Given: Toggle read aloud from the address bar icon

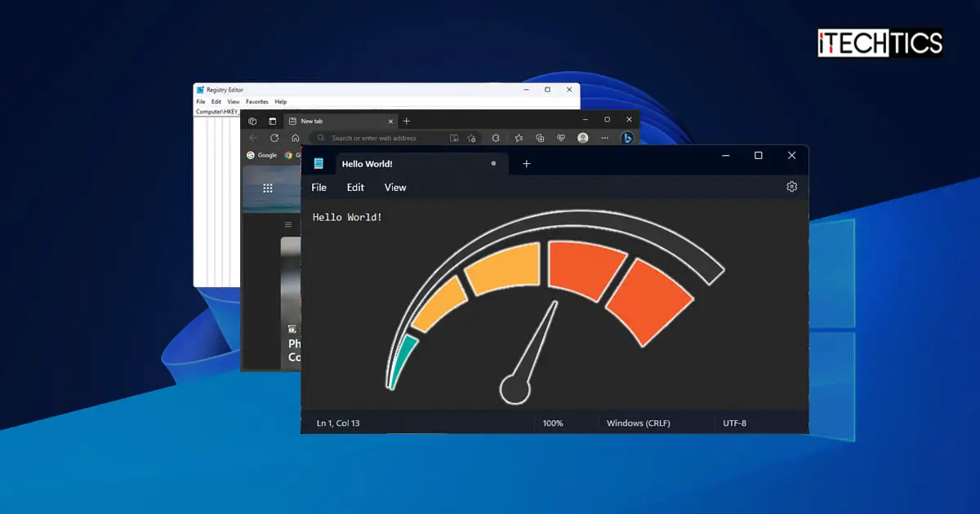Looking at the screenshot, I should pos(455,137).
